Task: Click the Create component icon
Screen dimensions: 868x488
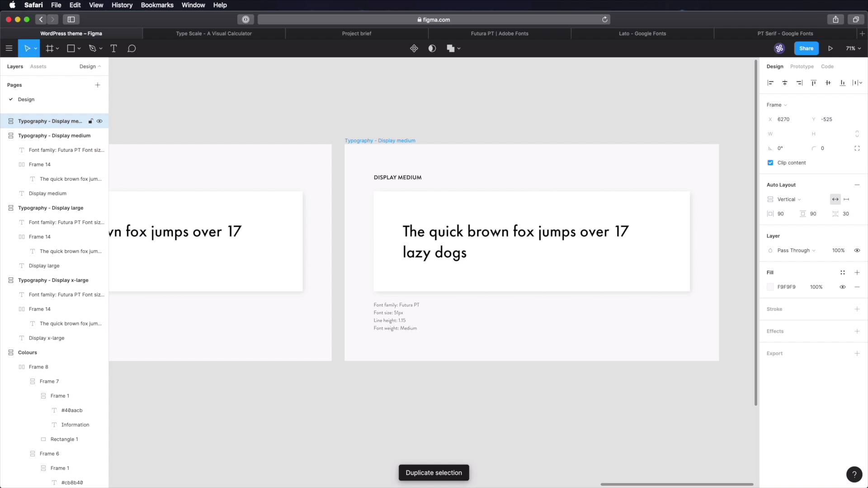Action: click(414, 48)
